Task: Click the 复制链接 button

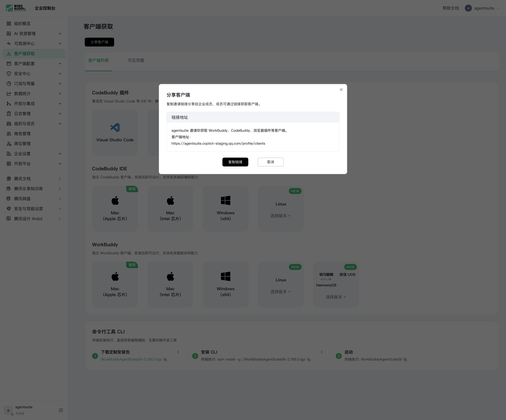Action: 235,162
